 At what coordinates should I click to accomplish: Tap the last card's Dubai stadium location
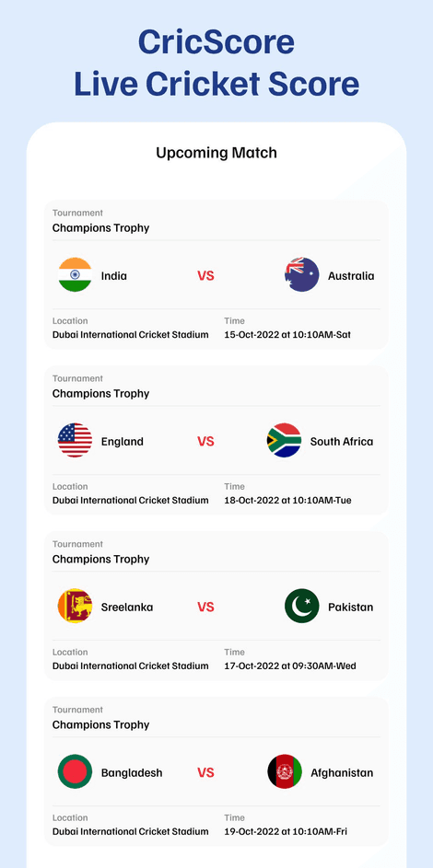click(131, 831)
